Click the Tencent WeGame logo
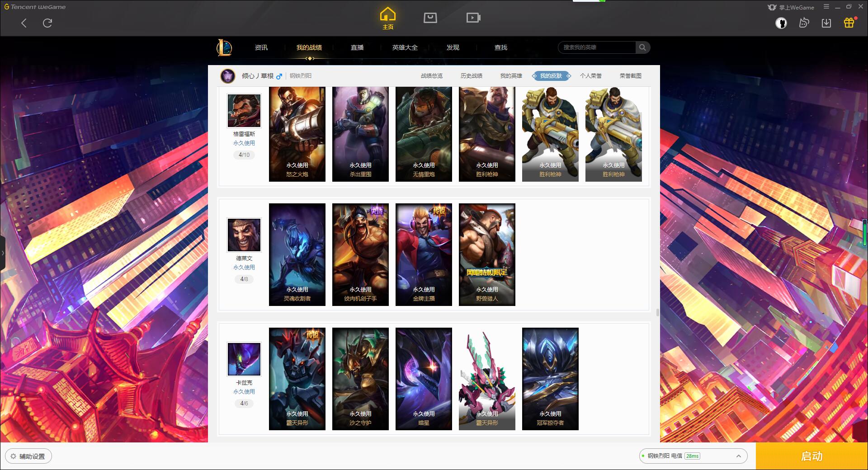Screen dimensions: 868x470 click(35, 7)
